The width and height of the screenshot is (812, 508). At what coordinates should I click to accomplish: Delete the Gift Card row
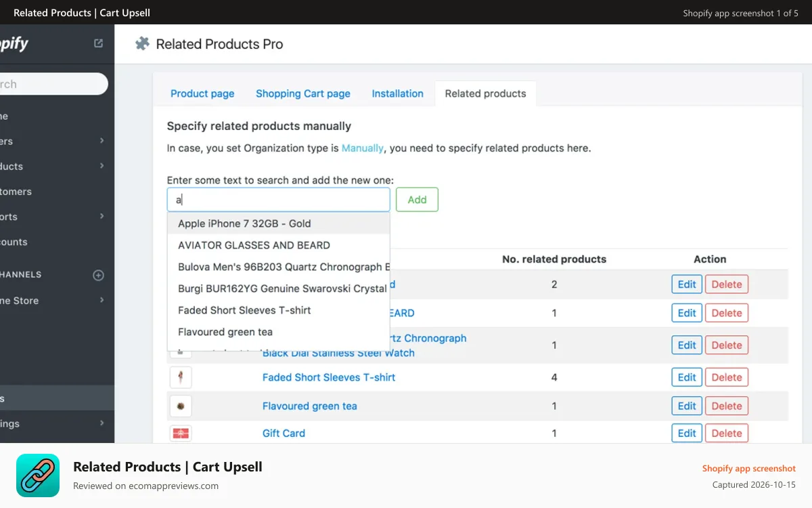[x=727, y=433]
